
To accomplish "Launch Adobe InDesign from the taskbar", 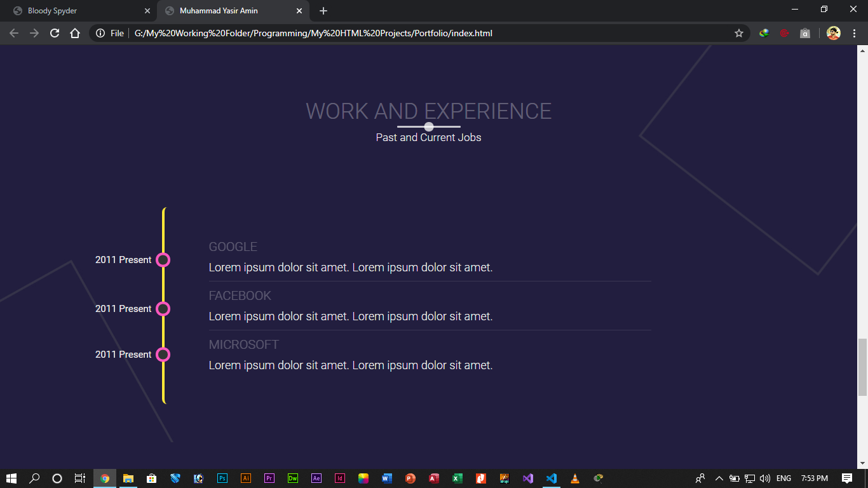I will point(340,478).
